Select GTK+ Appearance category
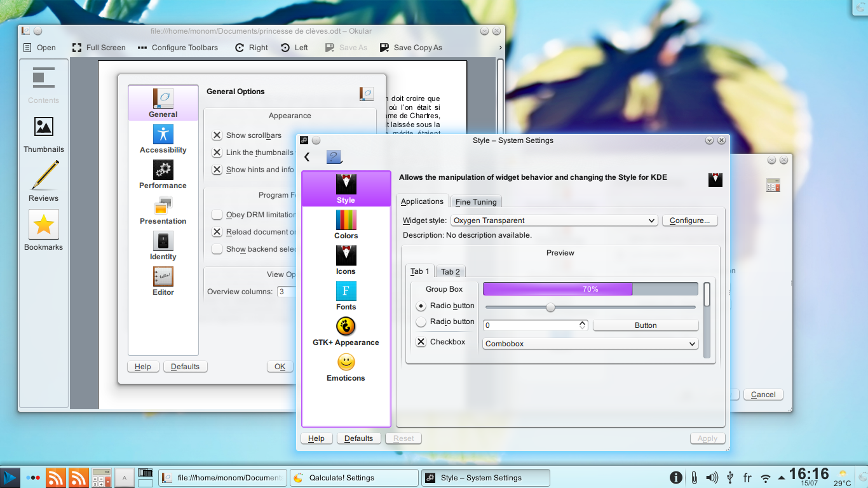This screenshot has width=868, height=488. [346, 331]
